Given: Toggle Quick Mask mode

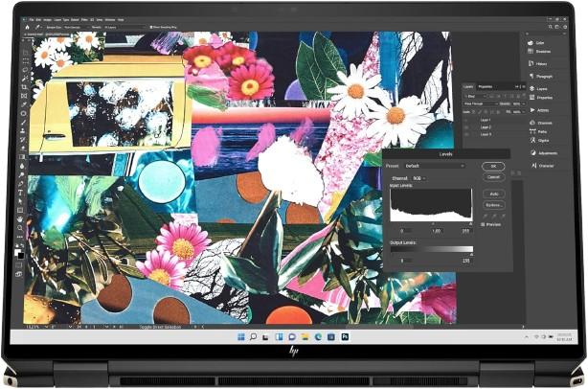Looking at the screenshot, I should [19, 264].
